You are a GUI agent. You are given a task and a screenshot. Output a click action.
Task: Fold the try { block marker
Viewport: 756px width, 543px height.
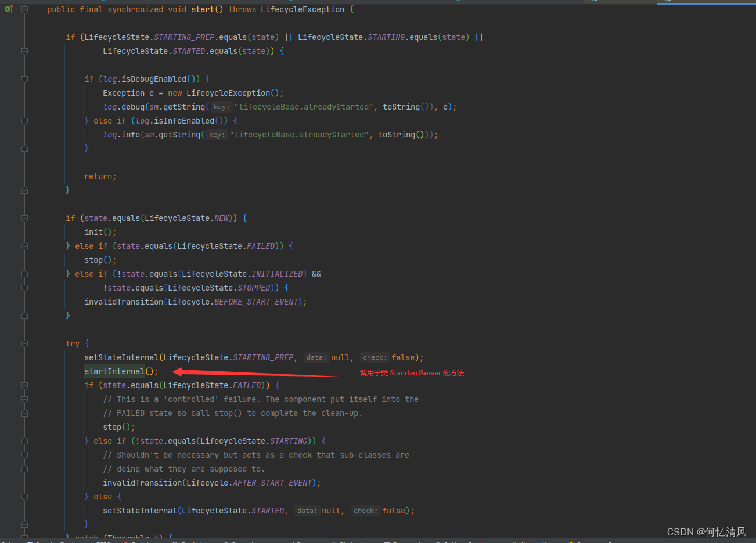pyautogui.click(x=24, y=343)
